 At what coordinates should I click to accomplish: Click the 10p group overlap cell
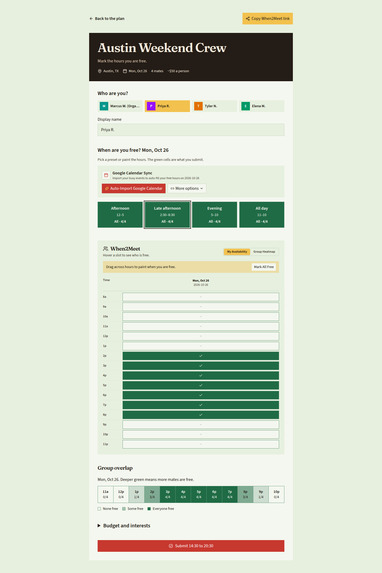pyautogui.click(x=276, y=494)
